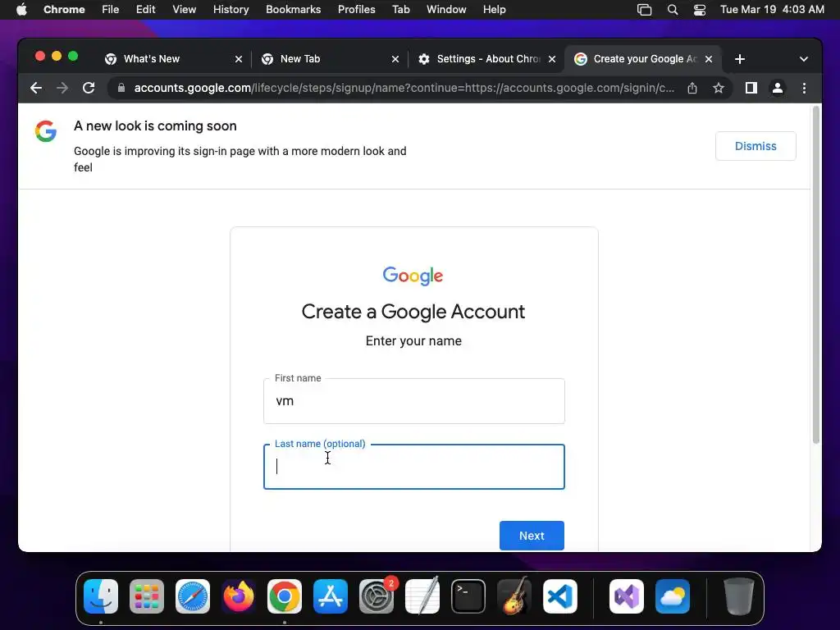Click the Chrome icon in the Dock
Viewport: 840px width, 630px height.
[x=285, y=596]
